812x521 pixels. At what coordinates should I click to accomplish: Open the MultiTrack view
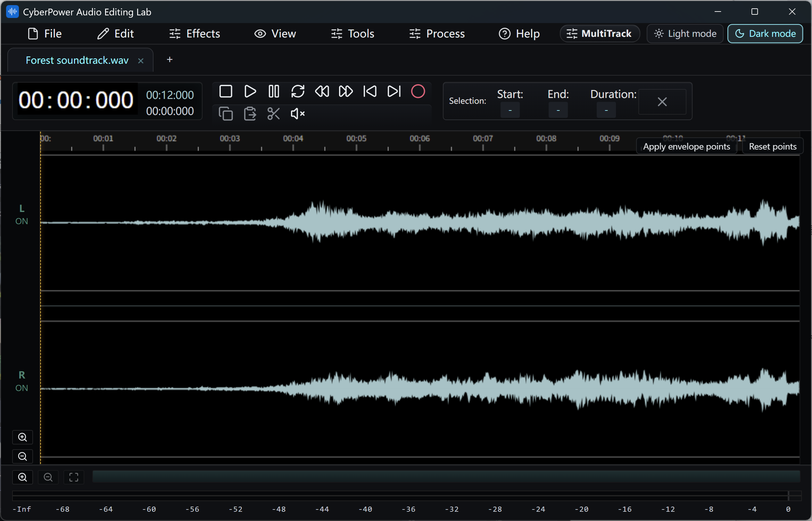click(600, 34)
